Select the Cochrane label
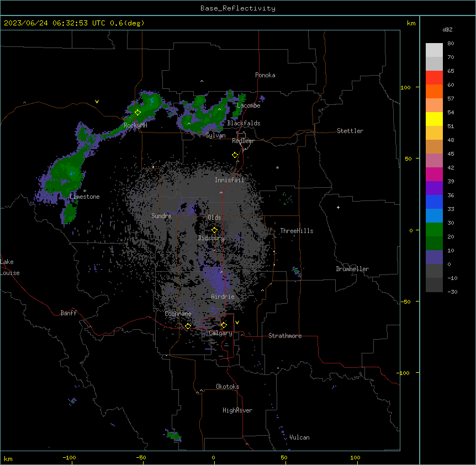Screen dimensions: 476x465 pos(178,314)
